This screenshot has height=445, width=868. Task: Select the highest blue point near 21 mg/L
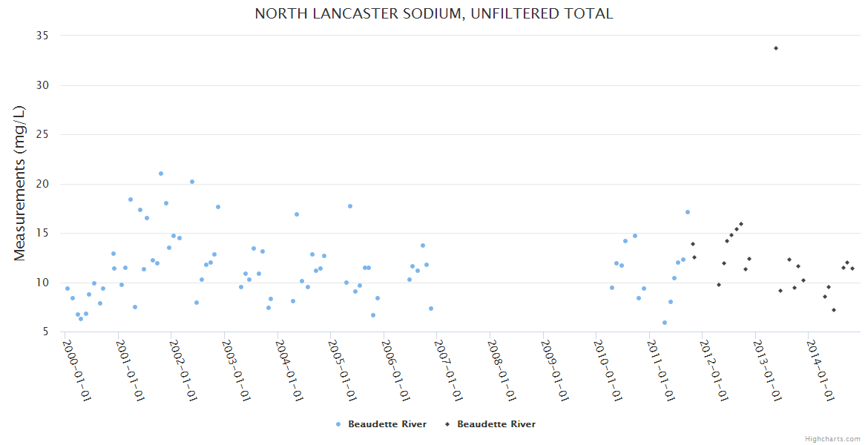click(161, 174)
